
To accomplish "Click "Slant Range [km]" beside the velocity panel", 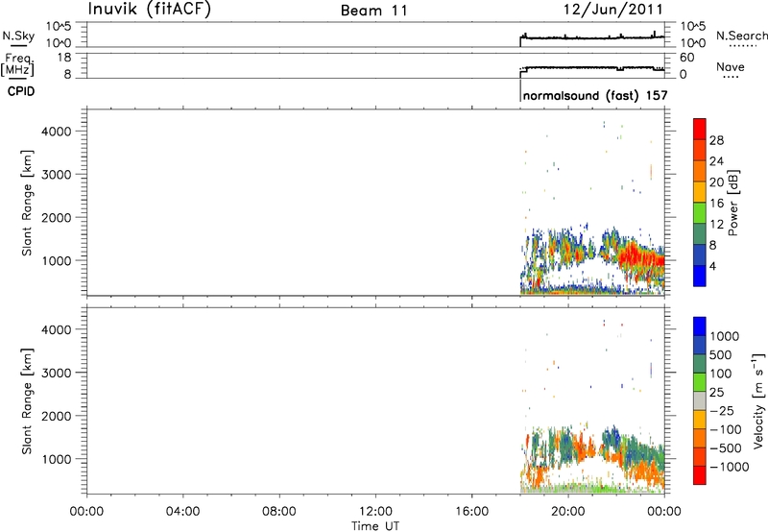I will (27, 401).
